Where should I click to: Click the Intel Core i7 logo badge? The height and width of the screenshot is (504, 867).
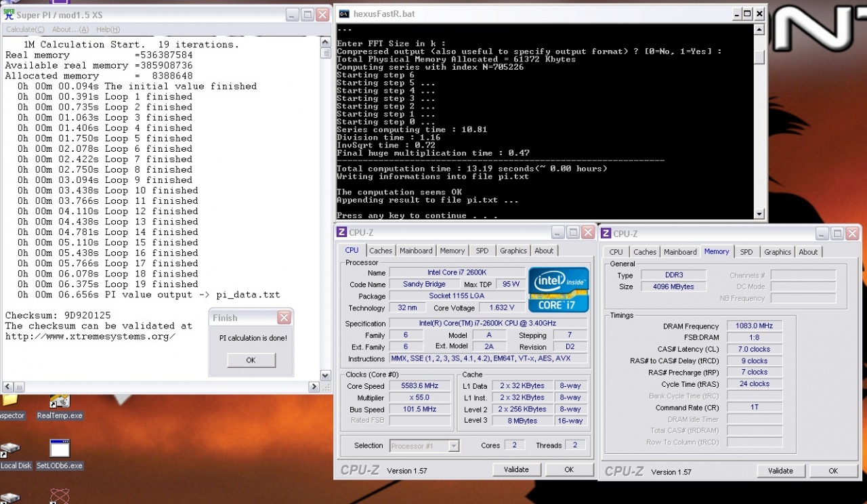pyautogui.click(x=558, y=289)
